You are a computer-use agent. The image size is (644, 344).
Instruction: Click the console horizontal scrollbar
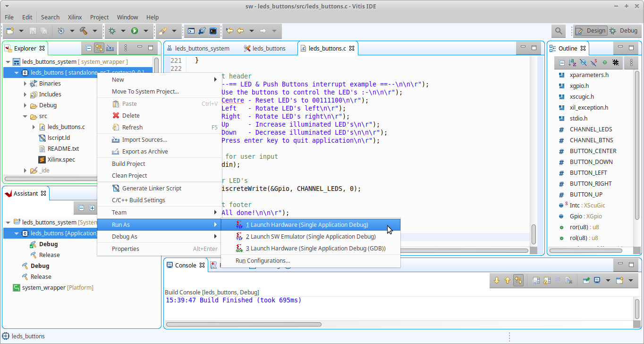pos(244,325)
